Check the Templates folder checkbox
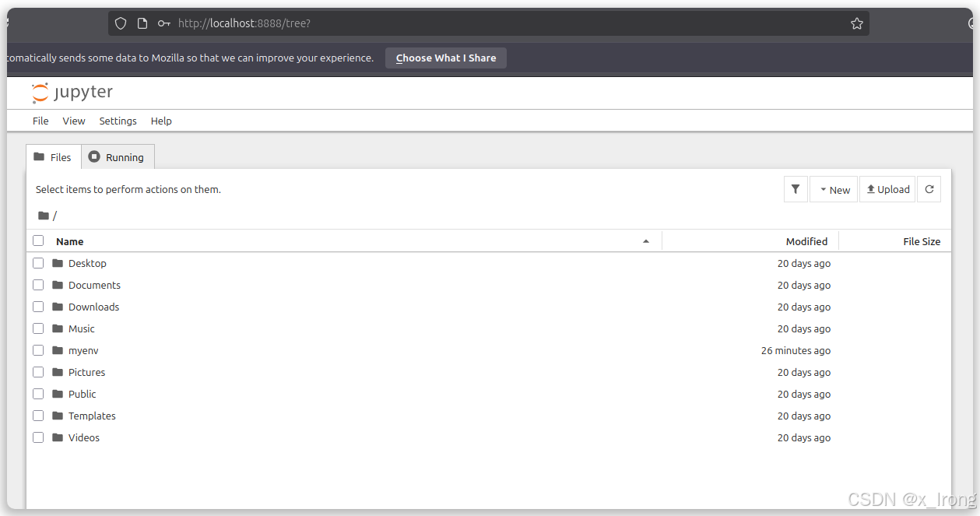Screen dimensions: 980x516 pos(38,416)
